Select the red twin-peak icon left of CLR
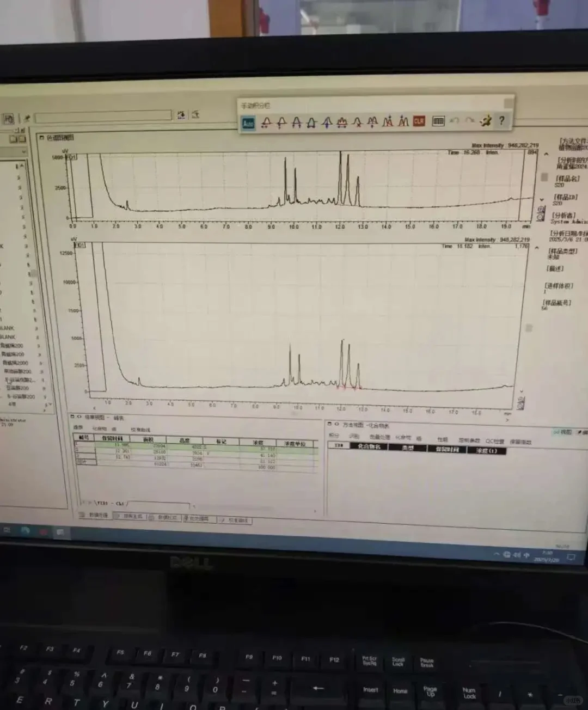The image size is (588, 710). (403, 121)
